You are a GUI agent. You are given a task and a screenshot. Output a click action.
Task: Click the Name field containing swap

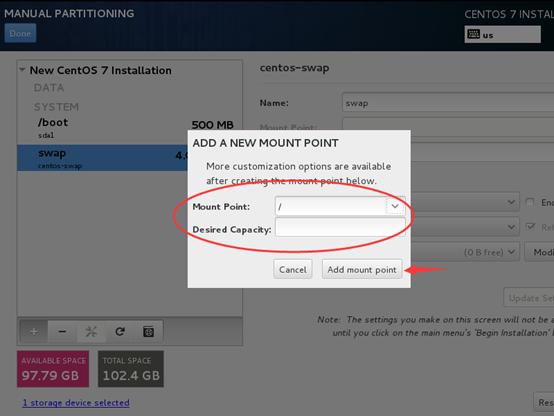448,103
